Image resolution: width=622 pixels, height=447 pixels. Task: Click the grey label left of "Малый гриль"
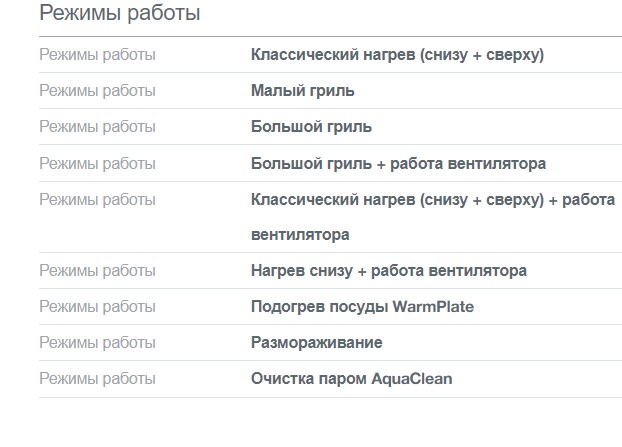pos(97,91)
